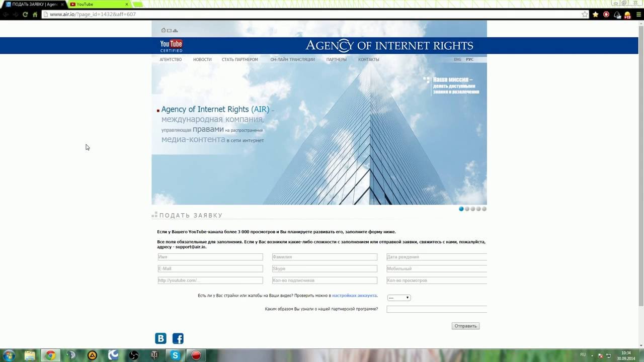This screenshot has height=362, width=644.
Task: Select the first slider dot
Action: click(x=461, y=209)
